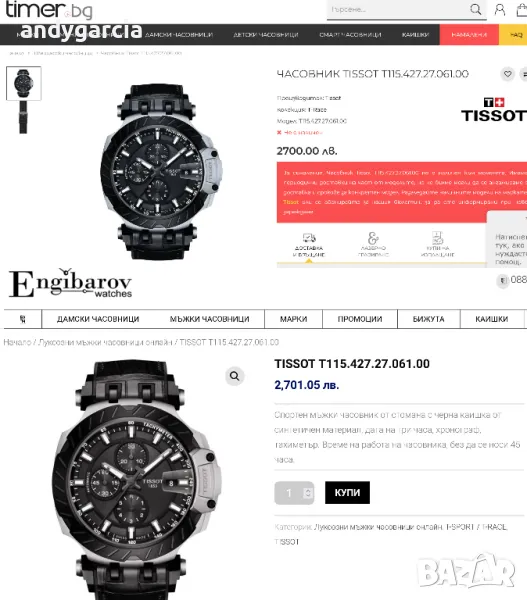Focus the search input field
Viewport: 527px width, 600px height.
point(398,9)
